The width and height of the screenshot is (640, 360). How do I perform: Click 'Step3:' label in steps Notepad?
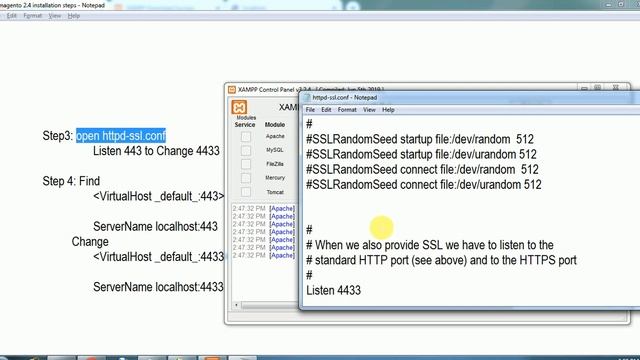tap(58, 136)
